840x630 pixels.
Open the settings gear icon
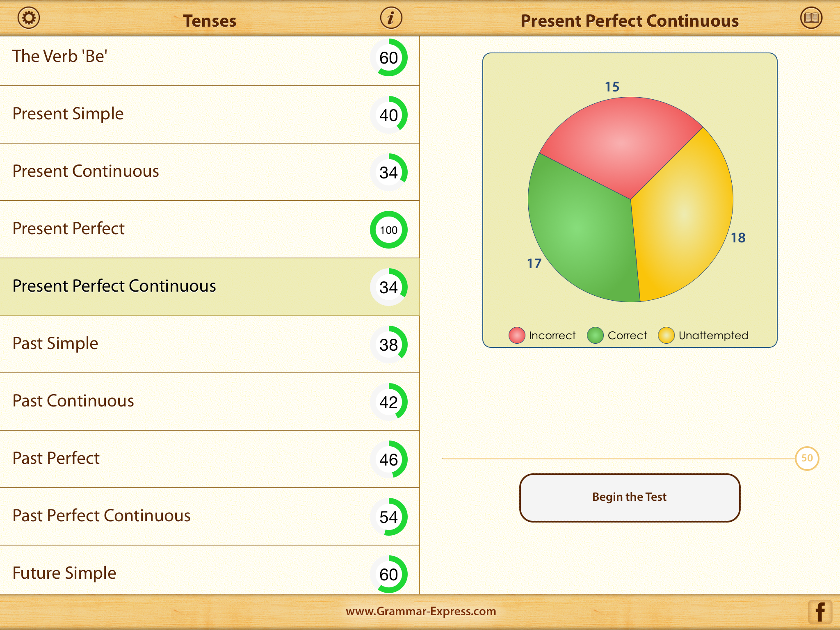29,18
